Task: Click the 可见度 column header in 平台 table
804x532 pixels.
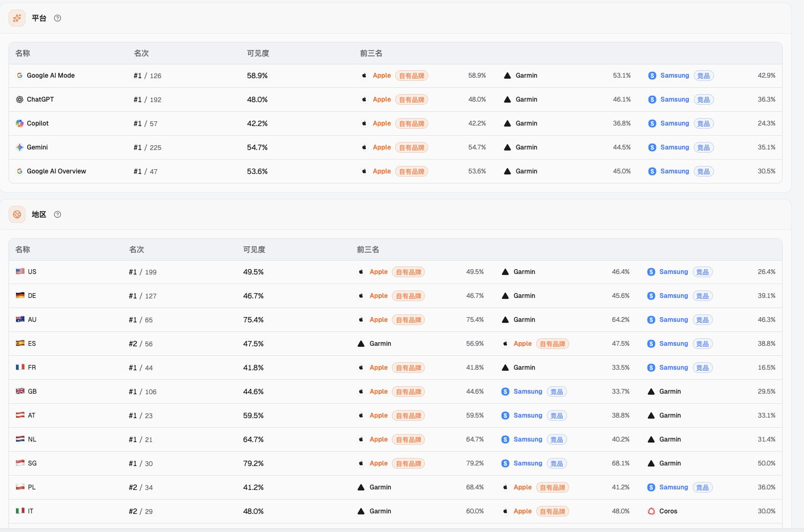Action: pos(258,53)
